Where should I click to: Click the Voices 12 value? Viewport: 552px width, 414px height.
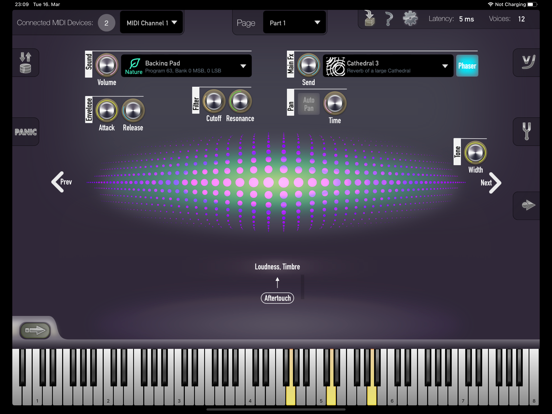pos(521,19)
